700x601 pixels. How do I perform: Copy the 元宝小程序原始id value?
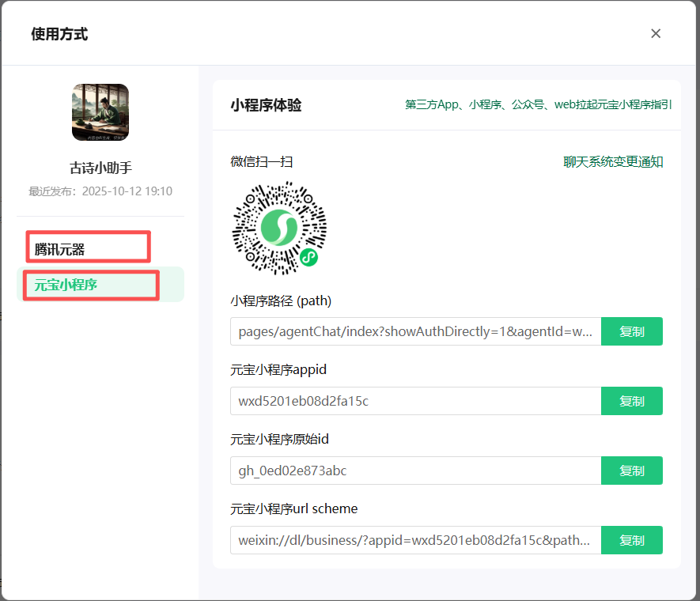point(632,471)
